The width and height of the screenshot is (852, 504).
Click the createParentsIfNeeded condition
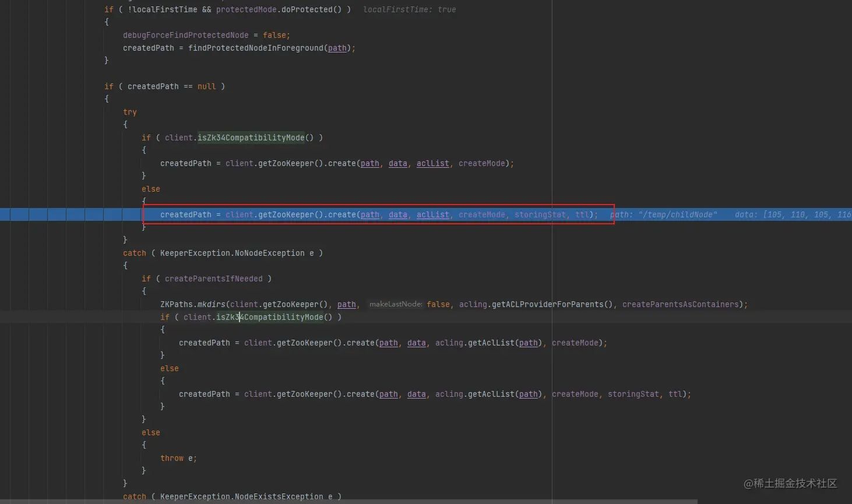[213, 279]
